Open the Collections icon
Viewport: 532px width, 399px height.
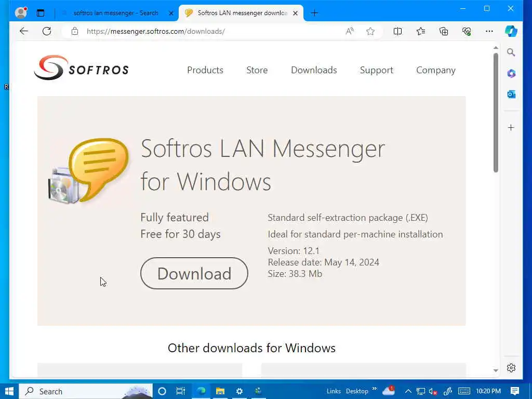click(444, 32)
